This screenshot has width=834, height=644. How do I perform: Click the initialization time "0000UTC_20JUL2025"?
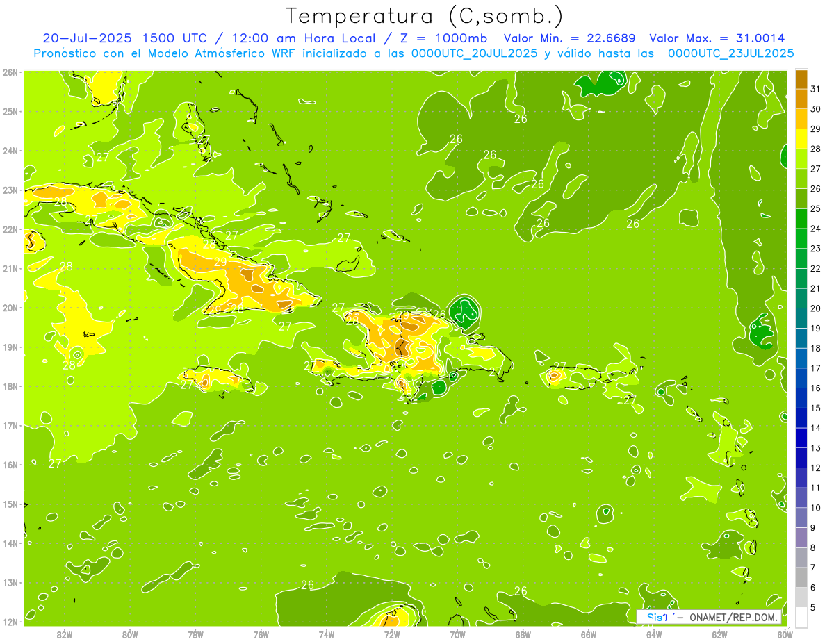tap(474, 53)
